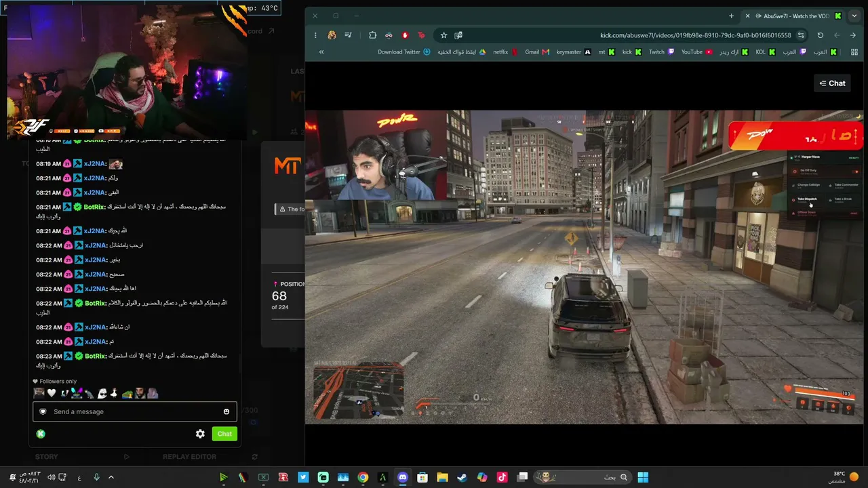Screen dimensions: 868x488
Task: Open the mt bookmark
Action: point(606,52)
